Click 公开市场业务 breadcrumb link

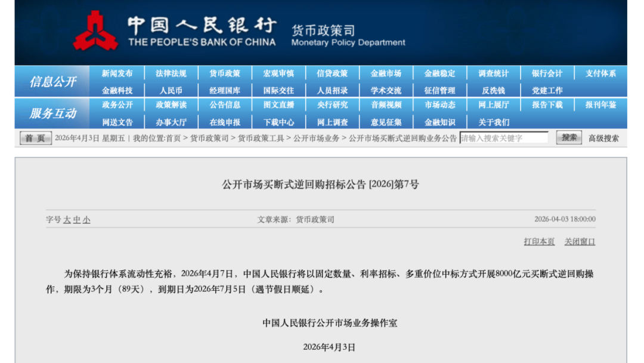(x=316, y=138)
